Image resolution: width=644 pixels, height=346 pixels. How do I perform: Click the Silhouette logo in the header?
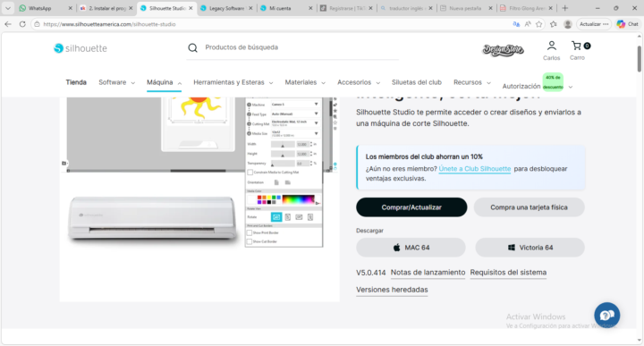click(80, 48)
